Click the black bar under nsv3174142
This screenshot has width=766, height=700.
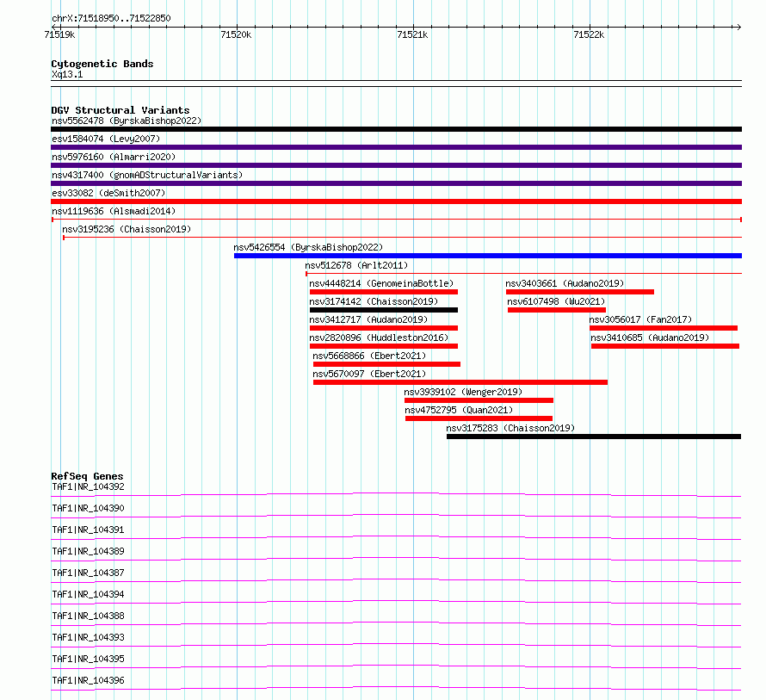coord(384,310)
